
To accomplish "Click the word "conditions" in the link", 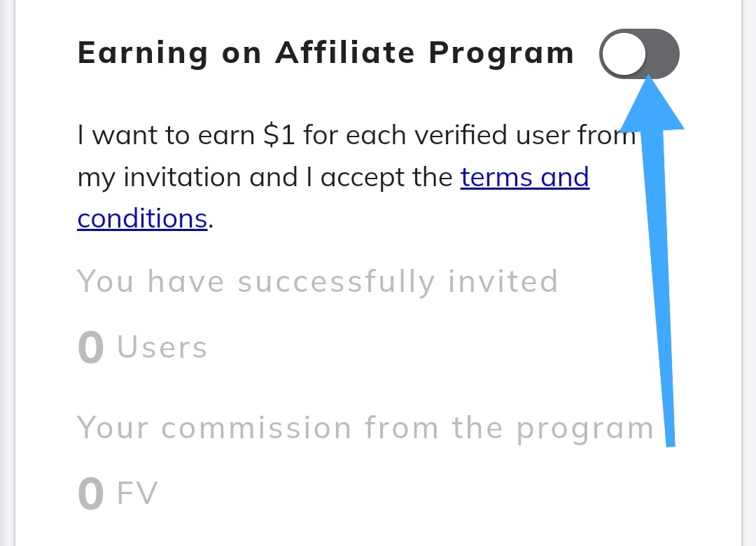I will point(142,219).
